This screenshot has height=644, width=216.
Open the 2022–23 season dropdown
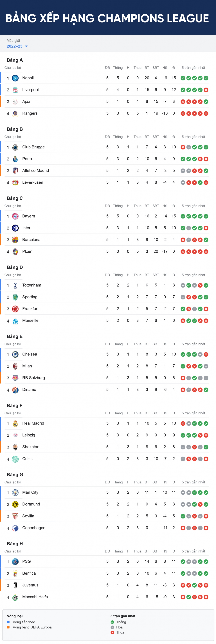(17, 46)
